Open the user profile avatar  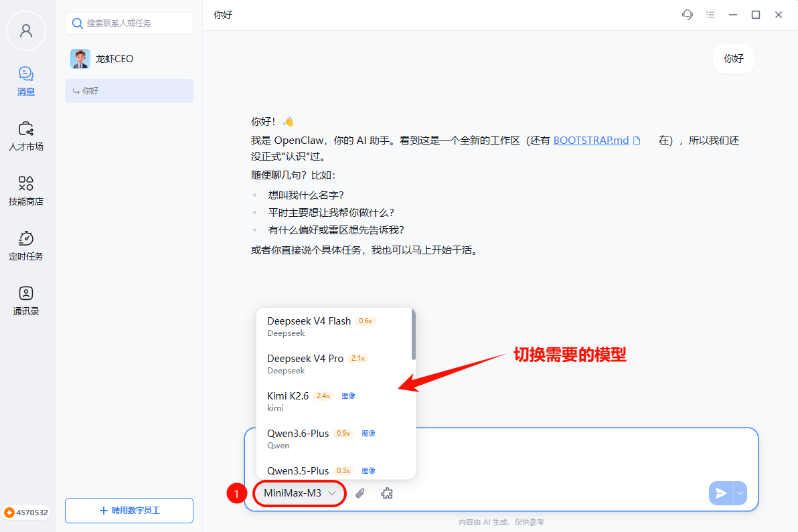[26, 31]
